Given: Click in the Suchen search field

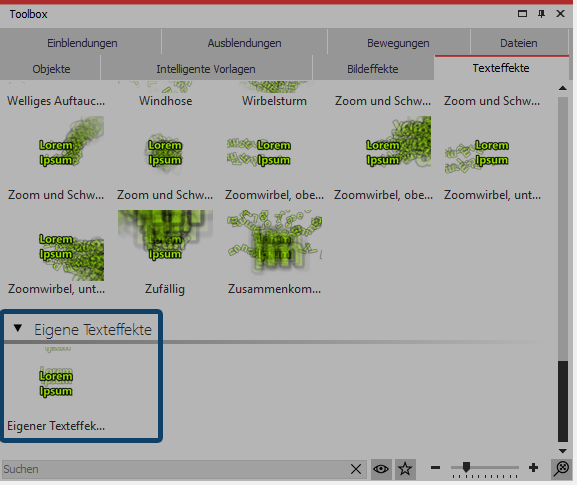Looking at the screenshot, I should point(173,469).
